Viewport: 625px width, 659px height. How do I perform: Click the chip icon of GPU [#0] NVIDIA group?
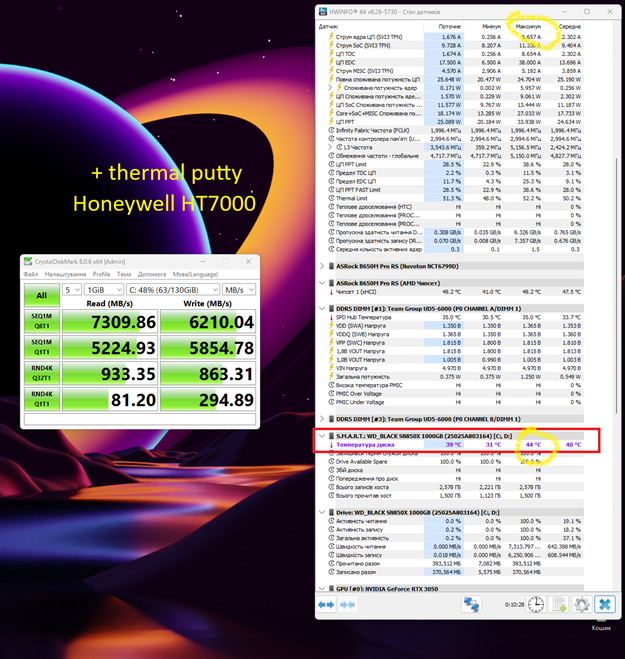coord(331,589)
